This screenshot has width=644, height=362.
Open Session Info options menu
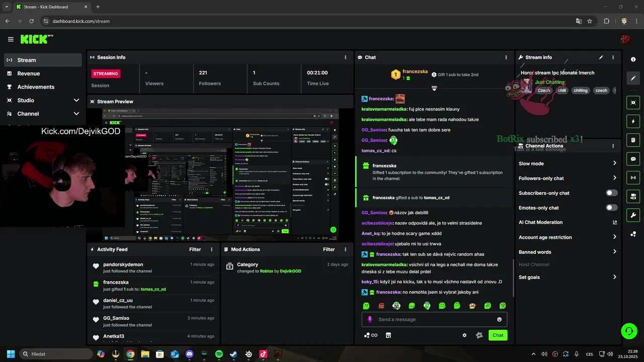(345, 57)
